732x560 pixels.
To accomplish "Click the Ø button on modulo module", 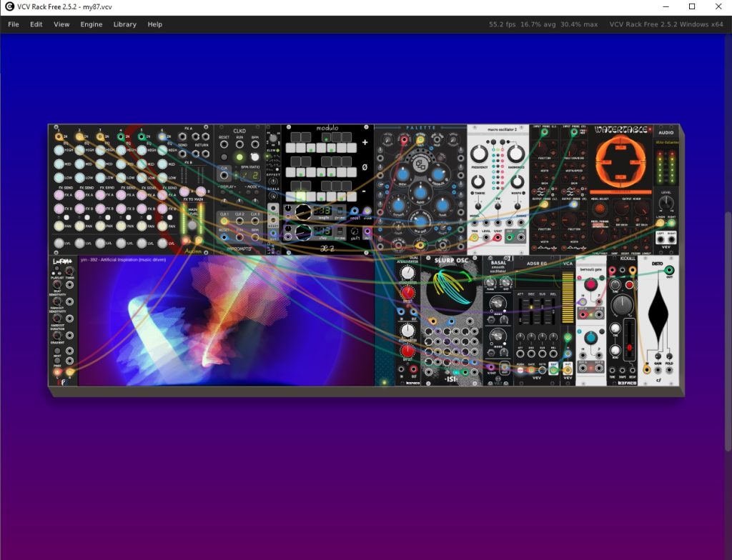I will (x=365, y=167).
